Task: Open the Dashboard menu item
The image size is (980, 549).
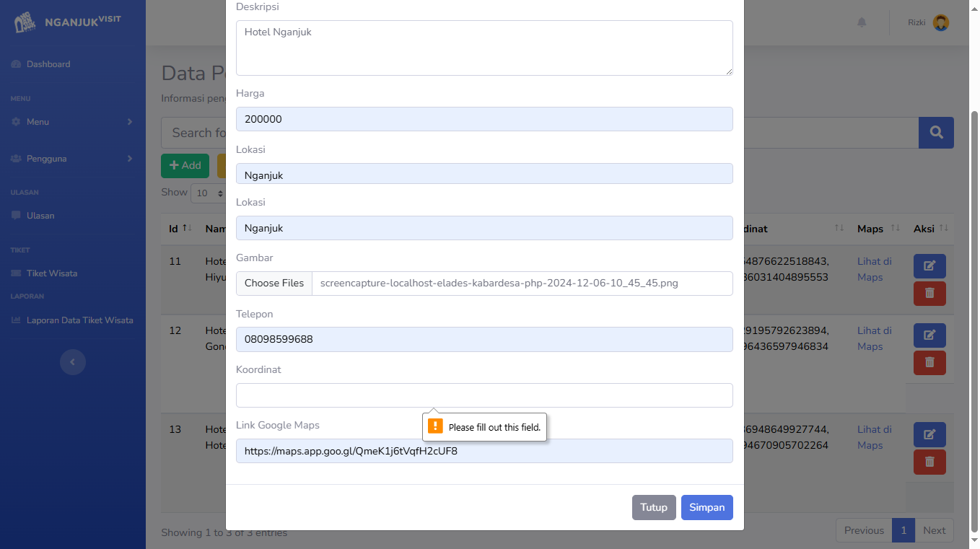Action: tap(48, 64)
